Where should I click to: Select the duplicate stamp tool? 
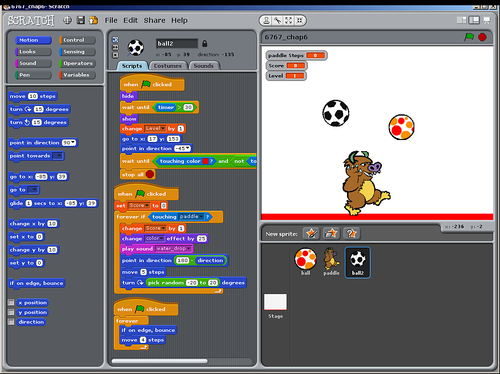266,21
